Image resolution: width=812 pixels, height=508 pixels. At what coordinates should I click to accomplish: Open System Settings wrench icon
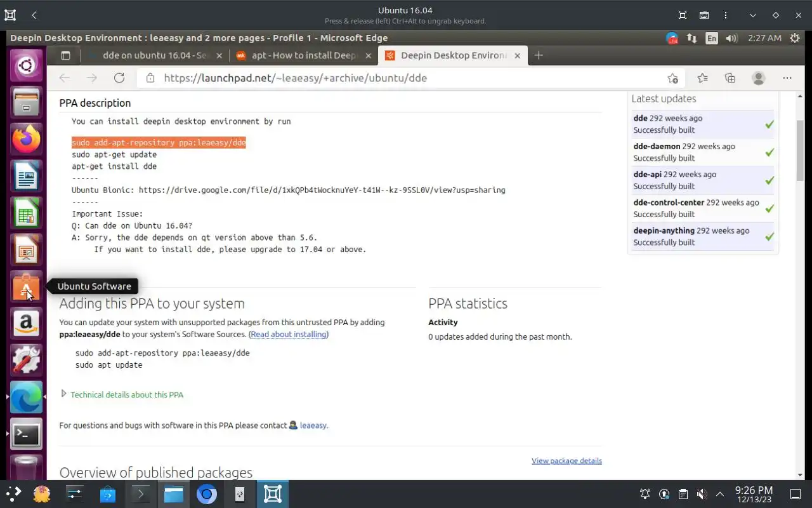click(26, 360)
